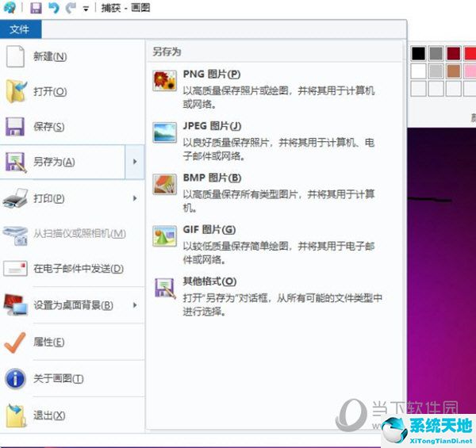Save as JPEG 图片(J)
This screenshot has width=476, height=448.
click(x=275, y=140)
